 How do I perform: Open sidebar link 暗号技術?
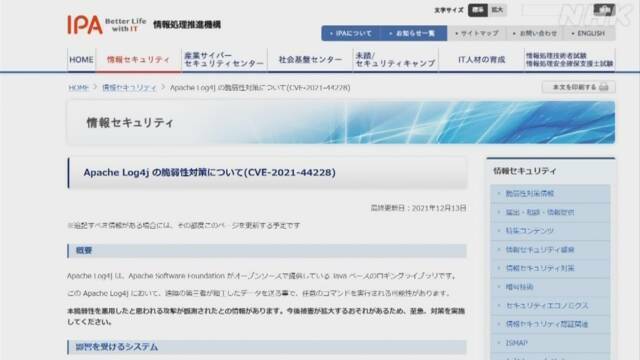click(519, 287)
